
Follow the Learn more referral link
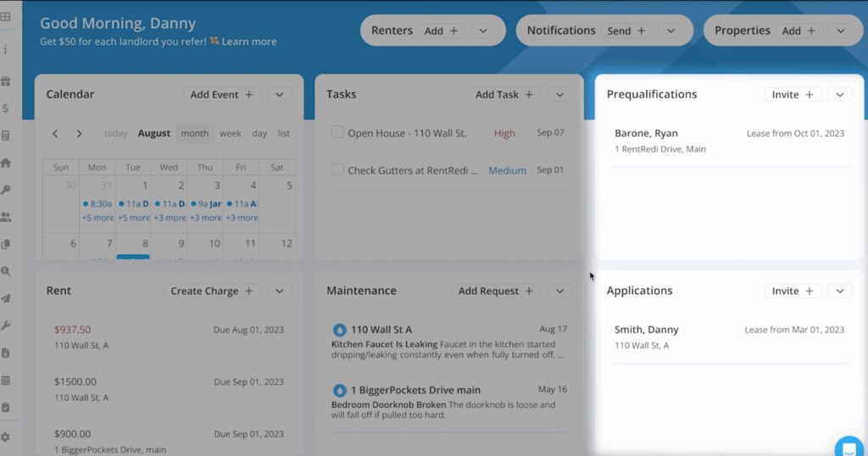[249, 42]
